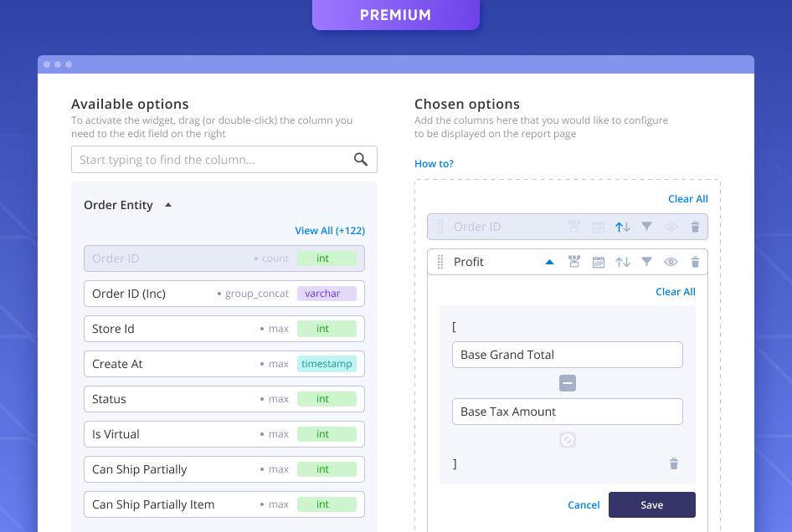Screen dimensions: 792x532
Task: Click the trash icon inside the formula editor
Action: point(674,463)
